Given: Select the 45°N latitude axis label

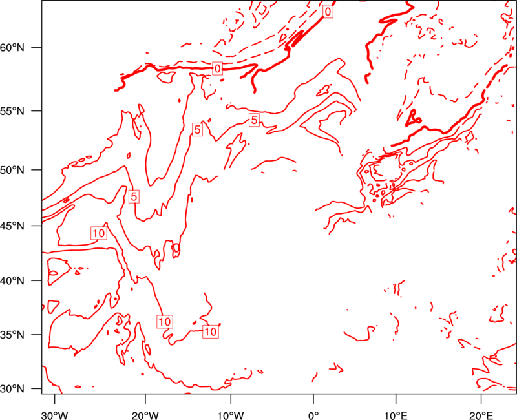Looking at the screenshot, I should (12, 226).
